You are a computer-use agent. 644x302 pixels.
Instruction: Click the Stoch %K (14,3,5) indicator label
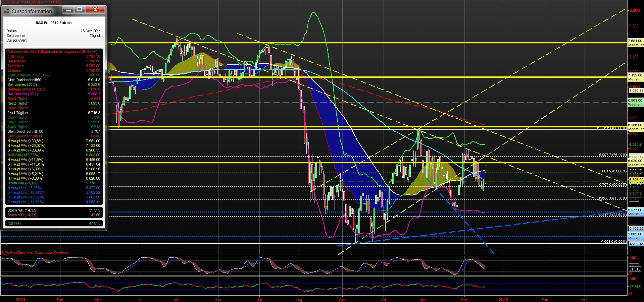(21, 210)
